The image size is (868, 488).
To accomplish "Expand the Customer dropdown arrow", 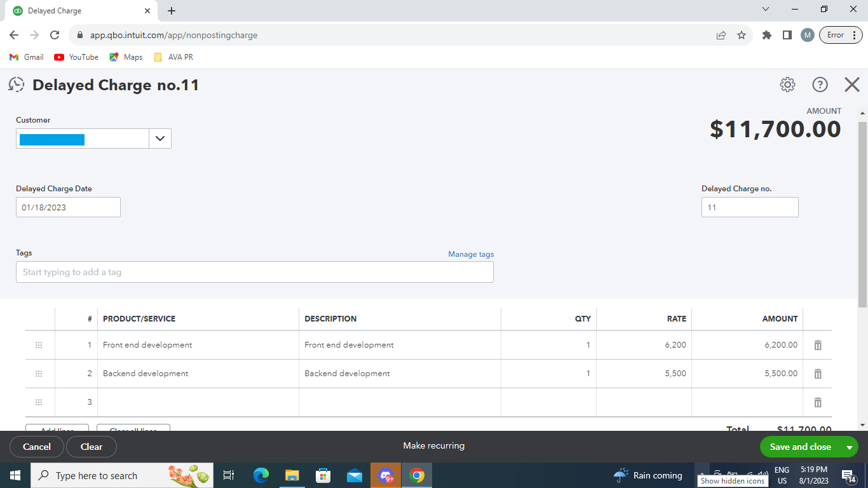I will click(160, 139).
